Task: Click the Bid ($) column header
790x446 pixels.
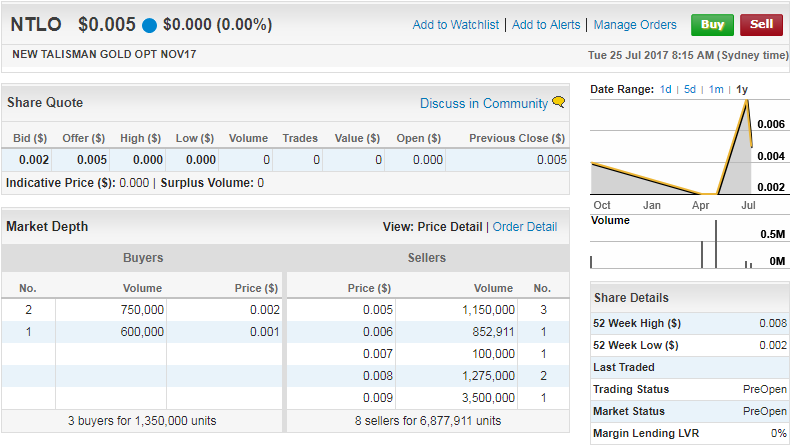Action: coord(30,138)
